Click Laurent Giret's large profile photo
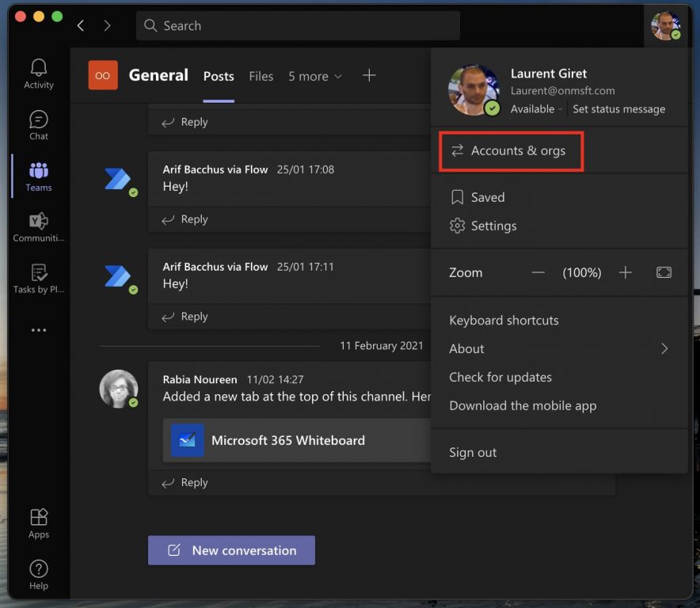Screen dimensions: 700x608 click(x=474, y=90)
